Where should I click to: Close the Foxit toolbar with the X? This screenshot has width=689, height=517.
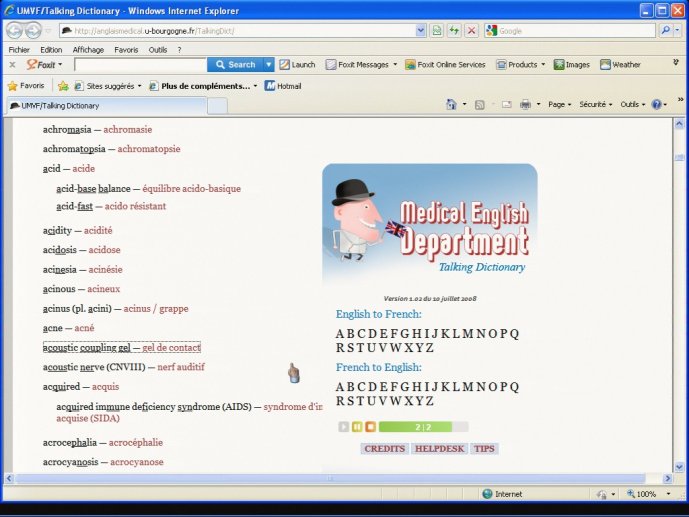(x=12, y=65)
